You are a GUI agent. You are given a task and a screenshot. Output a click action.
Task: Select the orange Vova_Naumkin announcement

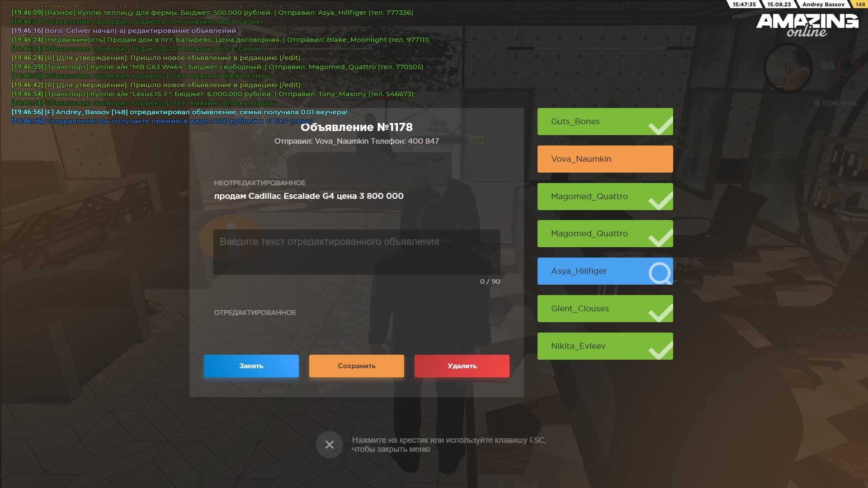[x=604, y=159]
